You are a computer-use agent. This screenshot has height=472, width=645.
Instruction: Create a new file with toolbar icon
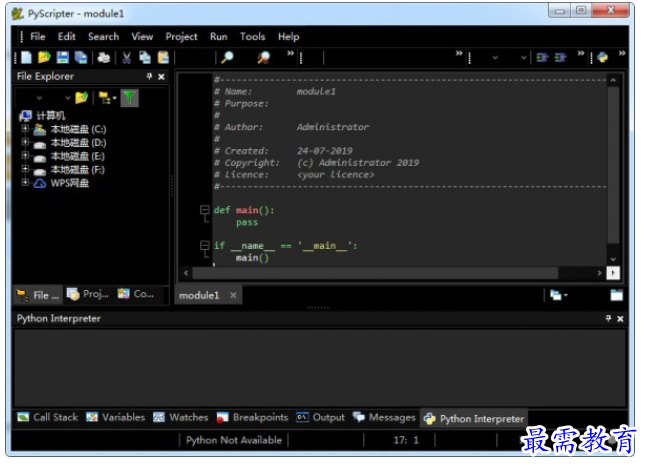(x=26, y=57)
